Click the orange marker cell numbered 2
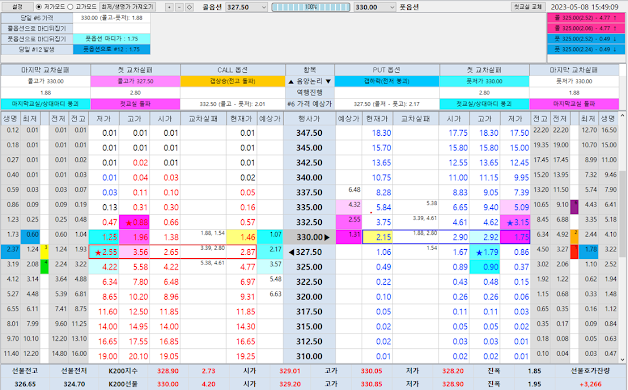Image resolution: width=628 pixels, height=390 pixels. (x=574, y=237)
